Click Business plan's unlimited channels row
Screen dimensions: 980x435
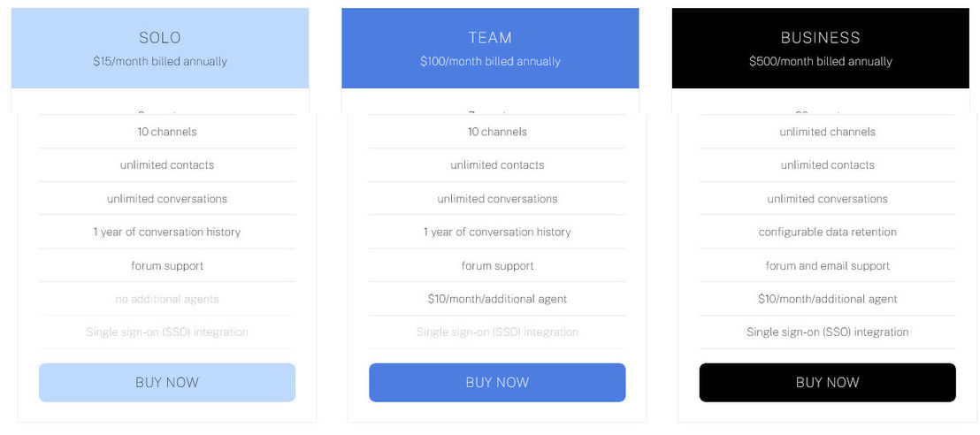(x=827, y=132)
